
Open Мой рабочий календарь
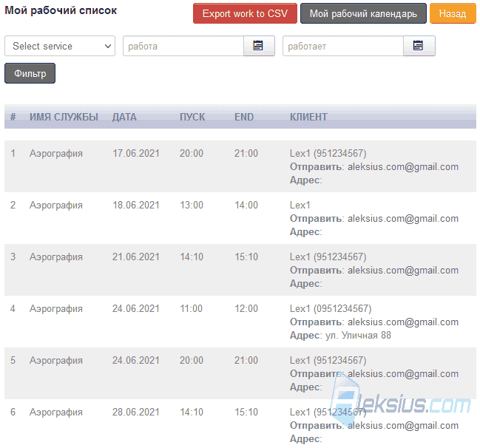[363, 13]
